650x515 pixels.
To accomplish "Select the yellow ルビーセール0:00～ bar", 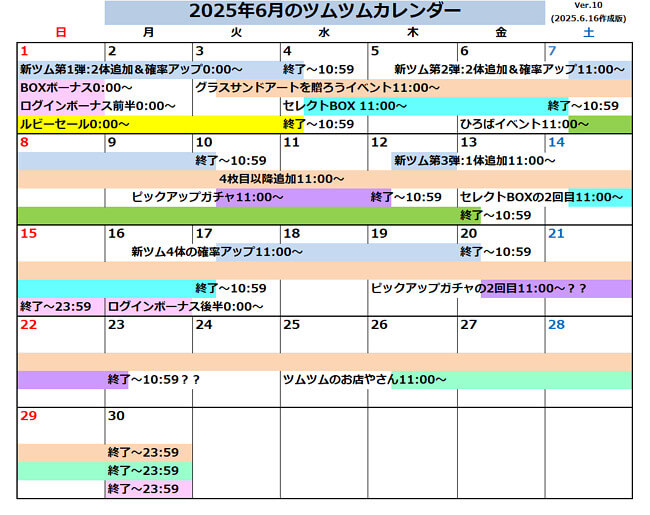I will tap(75, 124).
